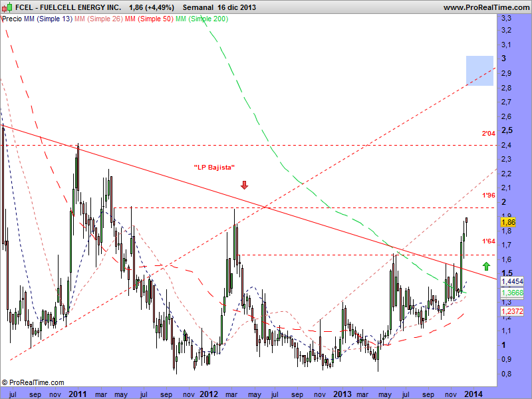Click the bold 3 price axis label
The width and height of the screenshot is (532, 399).
click(503, 59)
